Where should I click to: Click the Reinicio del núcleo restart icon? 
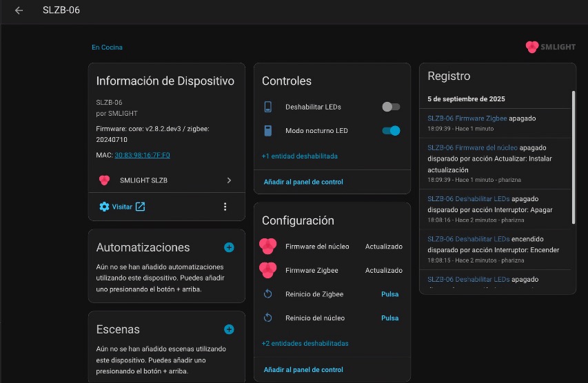267,318
